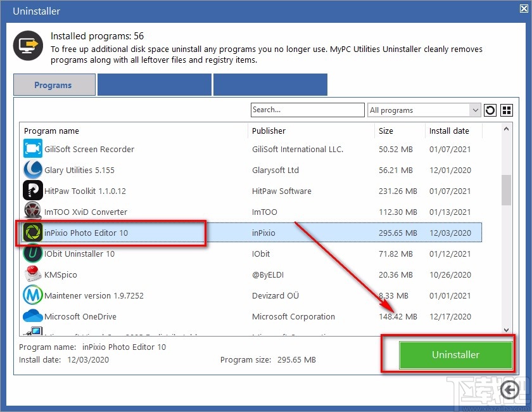Click the list scroll up arrow

(506, 129)
